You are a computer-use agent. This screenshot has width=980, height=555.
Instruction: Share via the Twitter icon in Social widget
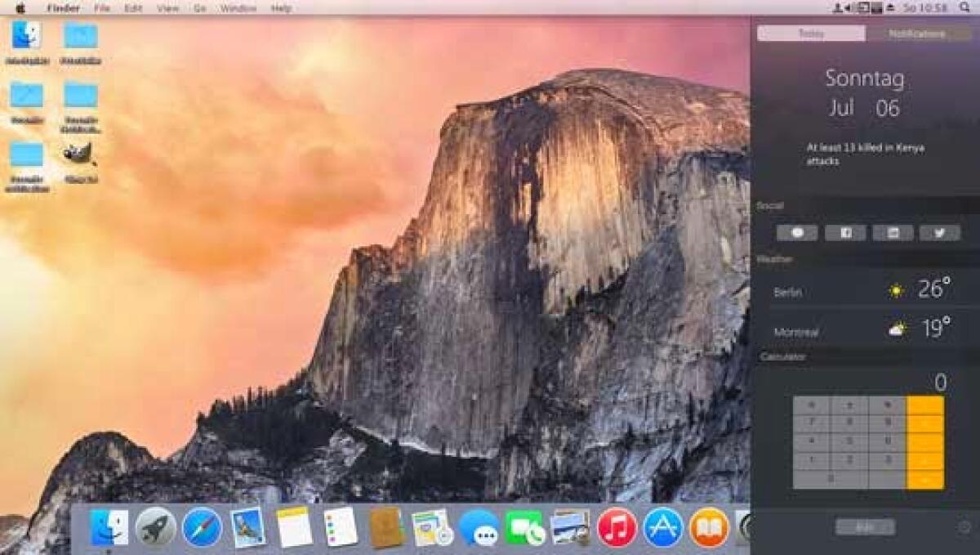[940, 233]
